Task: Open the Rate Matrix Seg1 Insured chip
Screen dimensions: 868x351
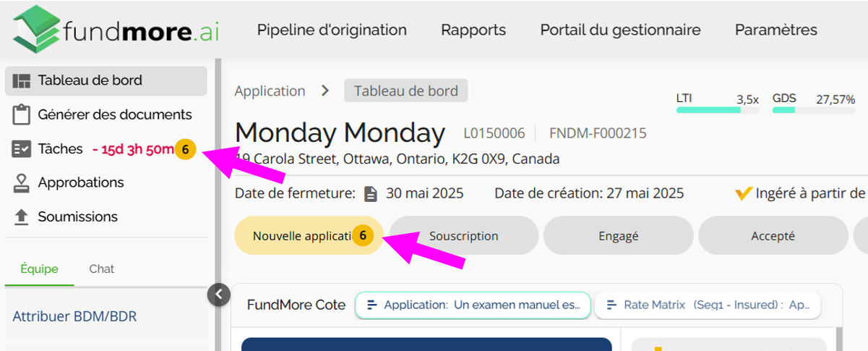Action: click(x=708, y=305)
